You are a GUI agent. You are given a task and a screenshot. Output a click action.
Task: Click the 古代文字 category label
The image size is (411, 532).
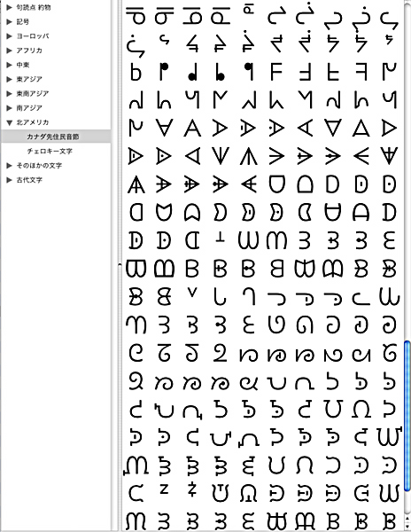29,180
